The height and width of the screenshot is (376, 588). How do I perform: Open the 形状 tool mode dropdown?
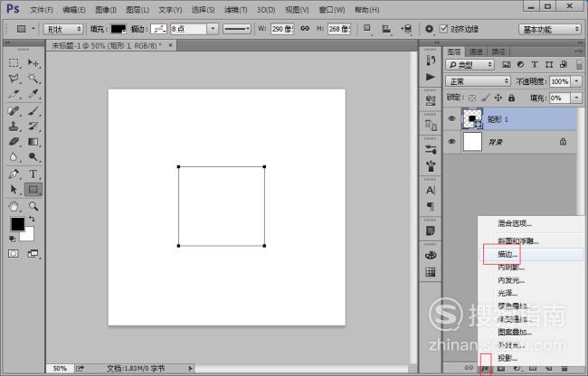(x=62, y=29)
